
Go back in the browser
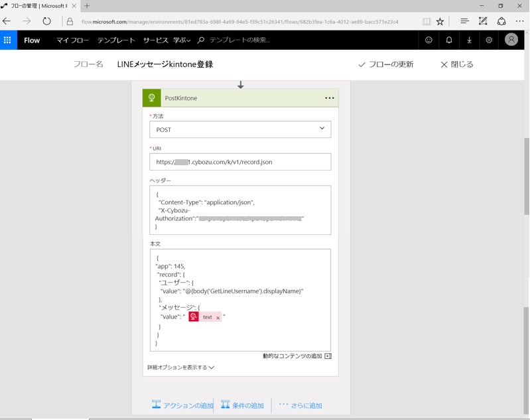pos(7,21)
